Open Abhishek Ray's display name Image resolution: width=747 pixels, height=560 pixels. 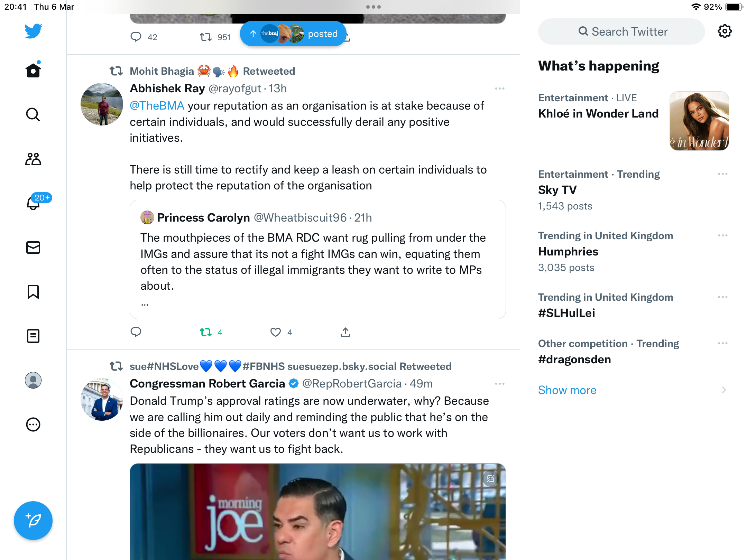167,88
